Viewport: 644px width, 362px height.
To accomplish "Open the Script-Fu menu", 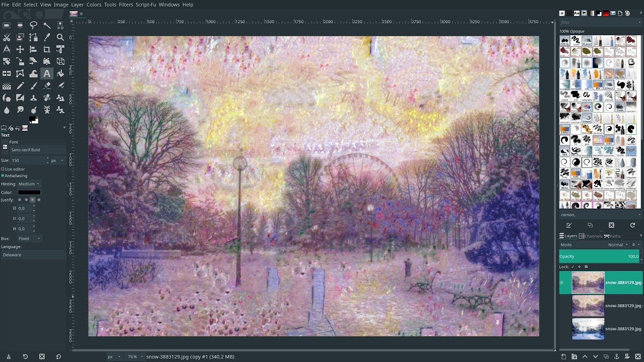I will [146, 5].
